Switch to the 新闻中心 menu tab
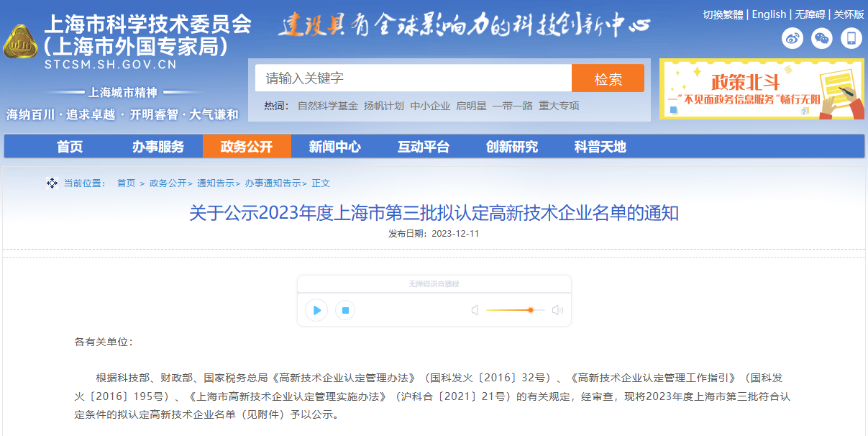Screen dimensions: 868x436 coord(334,147)
